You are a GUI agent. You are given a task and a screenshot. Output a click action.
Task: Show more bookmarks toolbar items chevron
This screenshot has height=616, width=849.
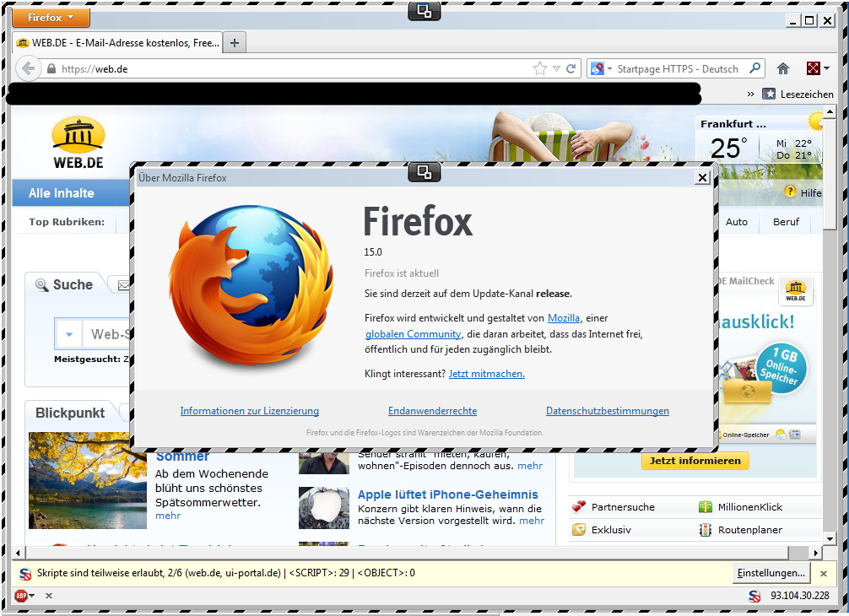click(x=750, y=95)
